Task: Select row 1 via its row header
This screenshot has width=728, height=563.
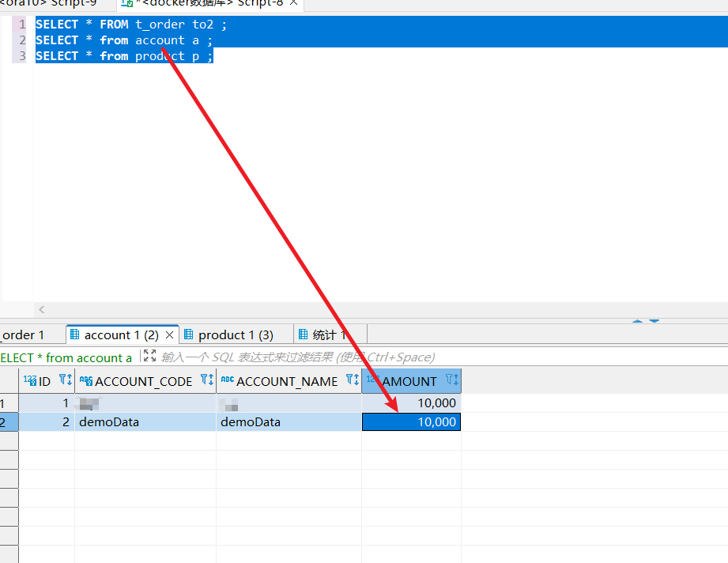Action: tap(8, 403)
